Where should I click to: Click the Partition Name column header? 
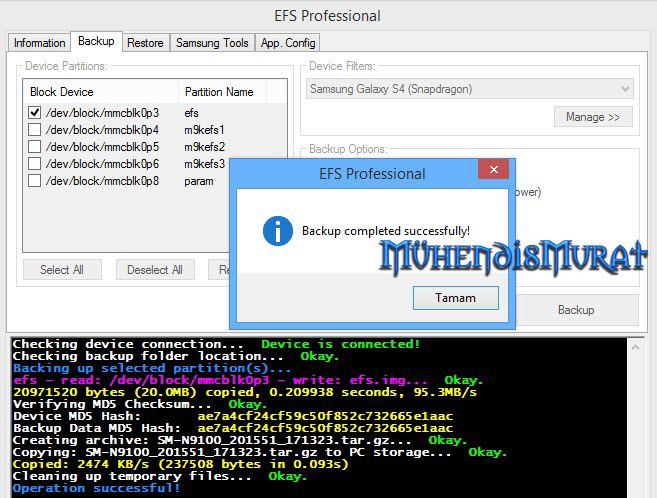pos(219,92)
